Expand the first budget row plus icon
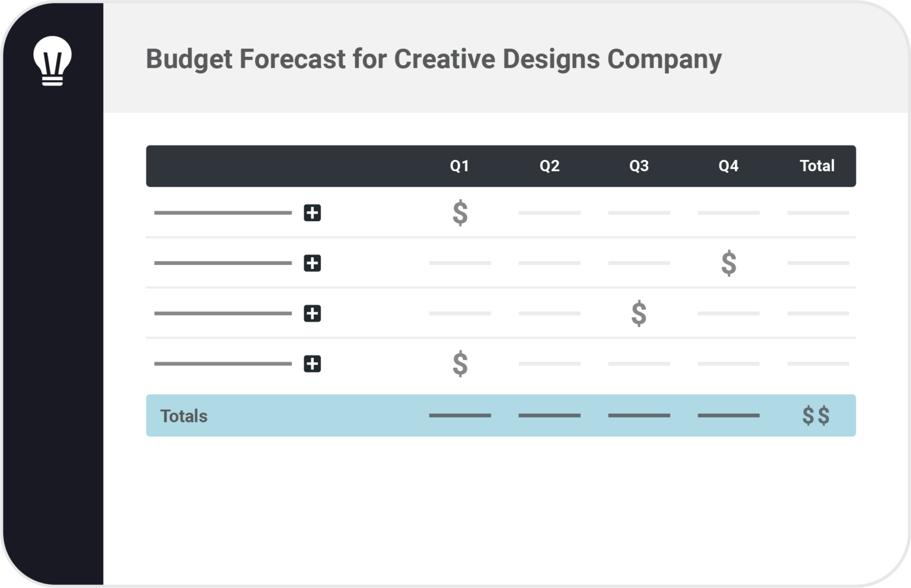Viewport: 911px width, 588px height. pos(313,213)
